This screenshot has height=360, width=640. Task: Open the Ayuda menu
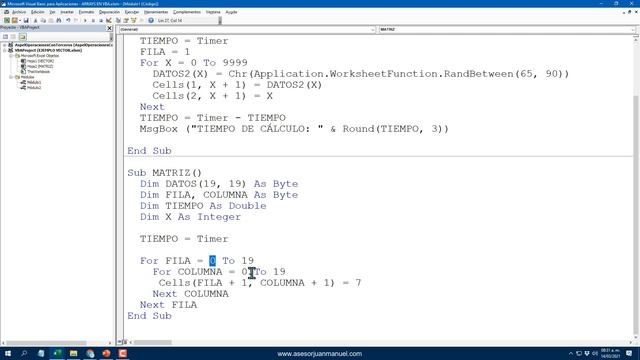(x=231, y=12)
